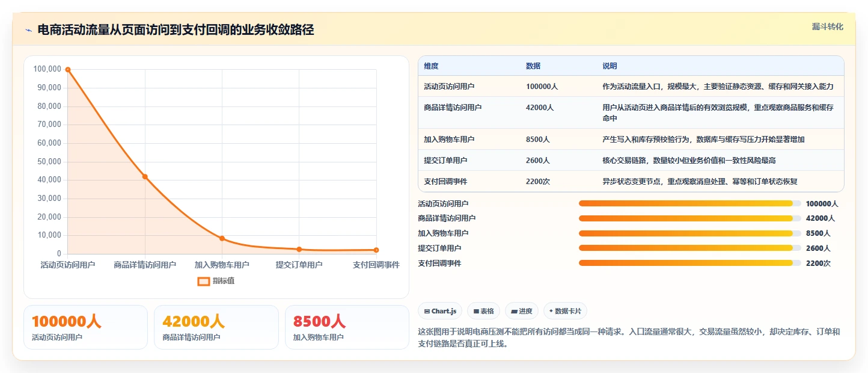868x373 pixels.
Task: Click the 支付回调事件 progress bar
Action: [689, 263]
